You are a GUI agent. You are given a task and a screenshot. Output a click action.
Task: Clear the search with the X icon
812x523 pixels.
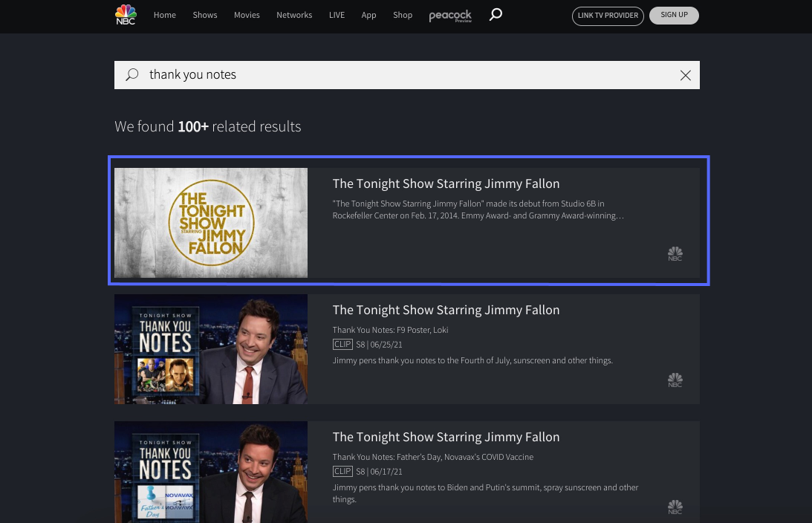pos(685,76)
